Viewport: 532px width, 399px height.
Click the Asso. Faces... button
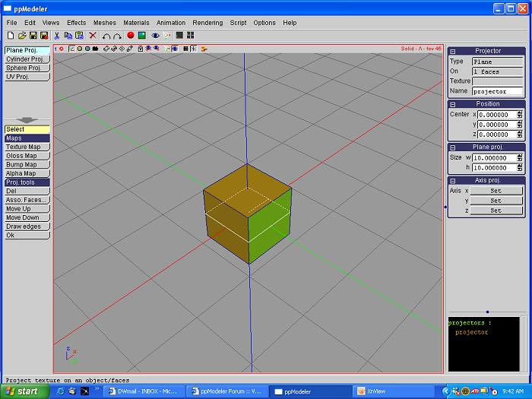tap(27, 200)
